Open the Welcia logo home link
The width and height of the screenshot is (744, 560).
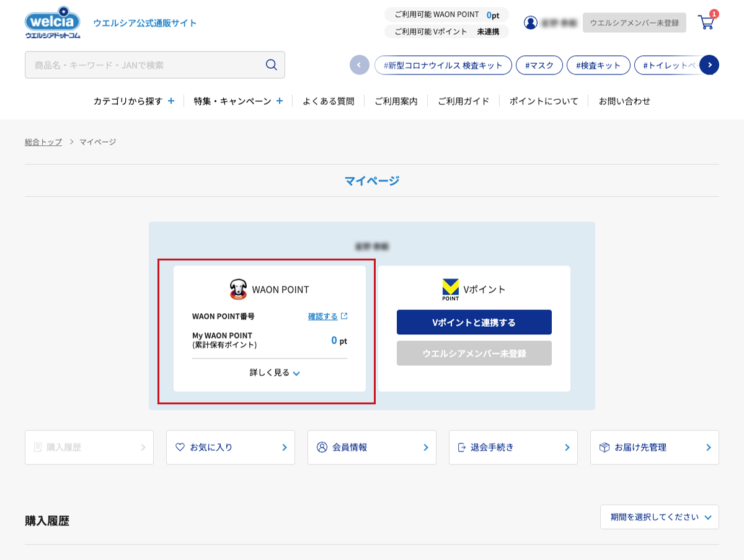[x=53, y=22]
